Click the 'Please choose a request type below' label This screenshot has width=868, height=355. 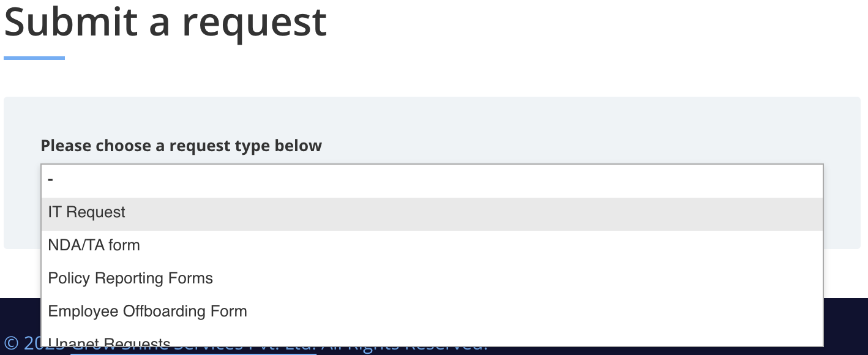[x=181, y=146]
